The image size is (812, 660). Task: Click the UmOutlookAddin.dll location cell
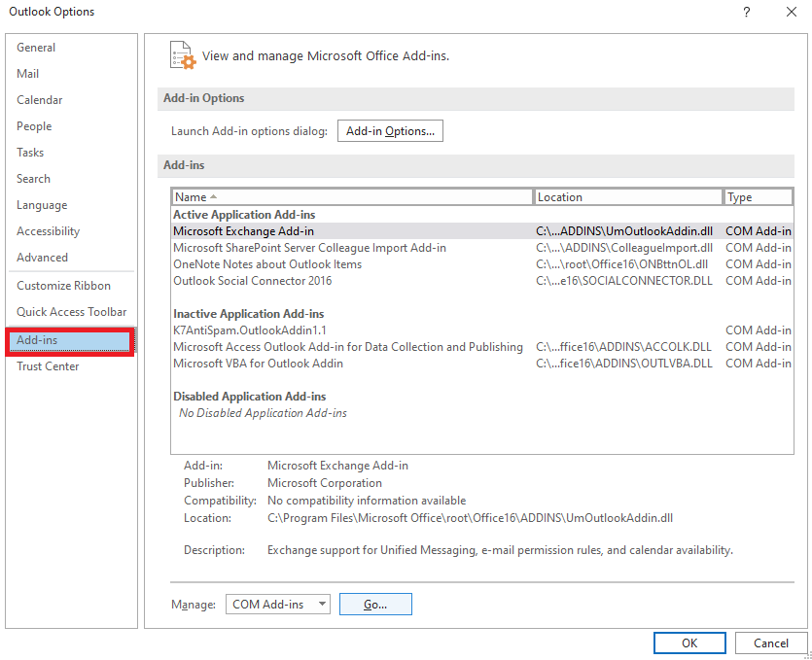[x=624, y=231]
